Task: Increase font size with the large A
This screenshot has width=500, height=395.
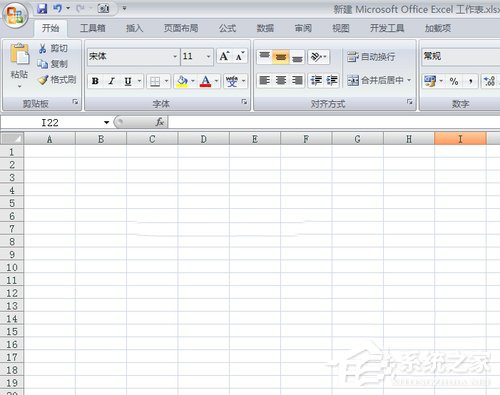Action: (224, 56)
